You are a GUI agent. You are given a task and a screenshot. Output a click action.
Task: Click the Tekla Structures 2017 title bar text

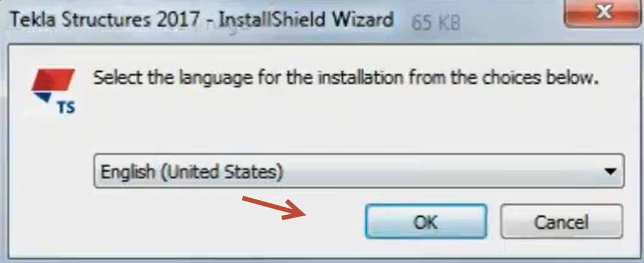coord(104,20)
